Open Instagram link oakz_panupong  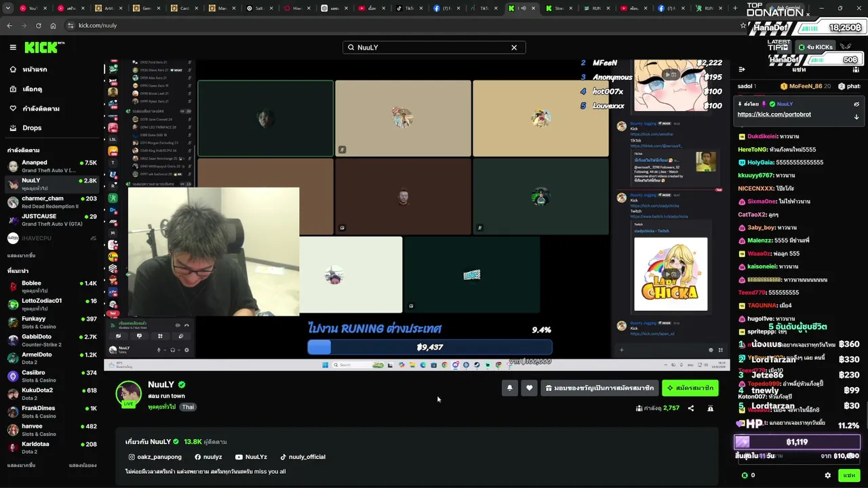point(155,457)
